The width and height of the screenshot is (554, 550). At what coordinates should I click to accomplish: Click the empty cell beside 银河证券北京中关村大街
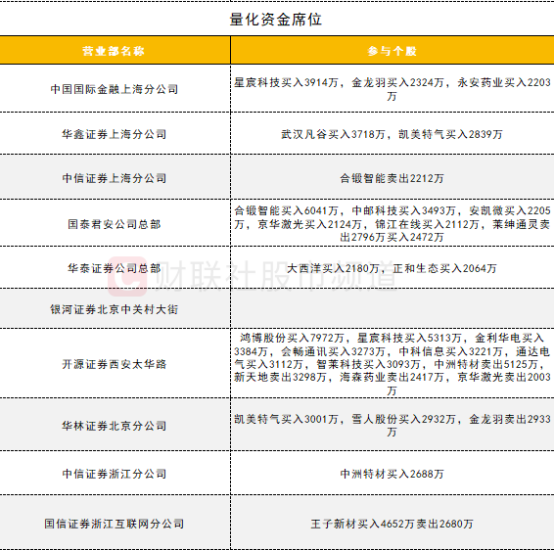[392, 308]
